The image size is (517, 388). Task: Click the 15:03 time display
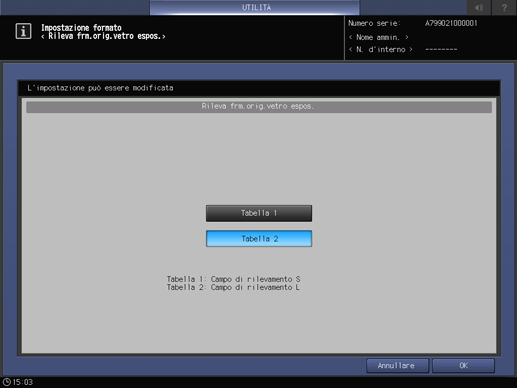(23, 382)
